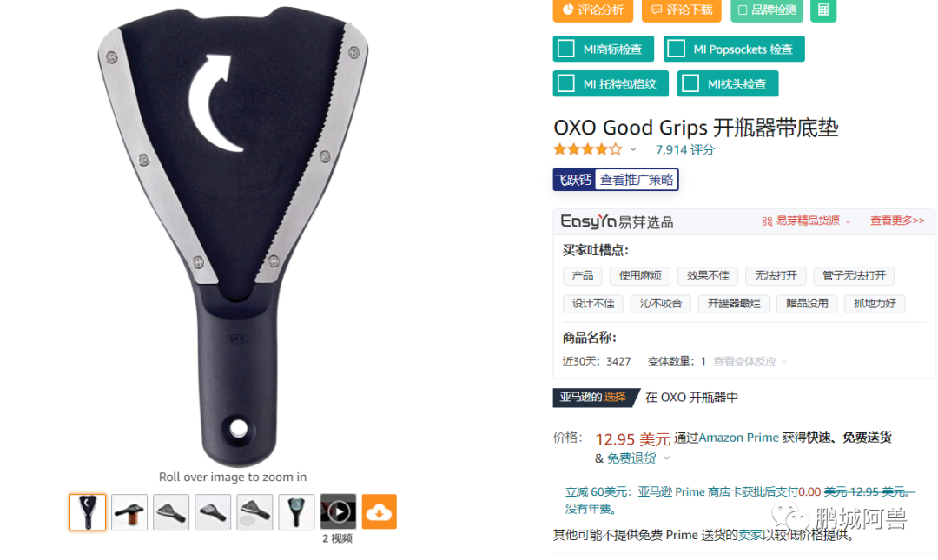This screenshot has width=938, height=560.
Task: Click the 易芽精品货源 grid icon
Action: tap(767, 221)
